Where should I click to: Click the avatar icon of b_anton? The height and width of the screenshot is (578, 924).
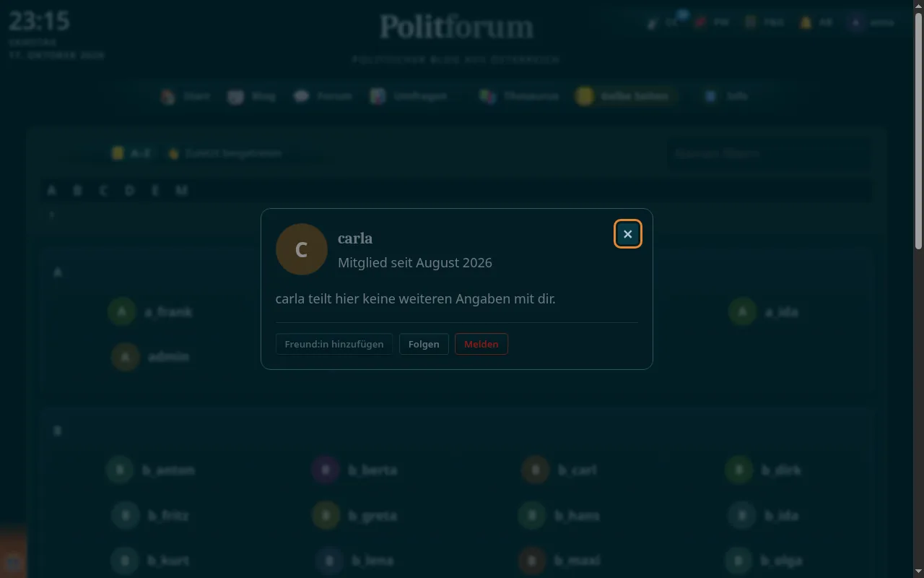coord(120,470)
